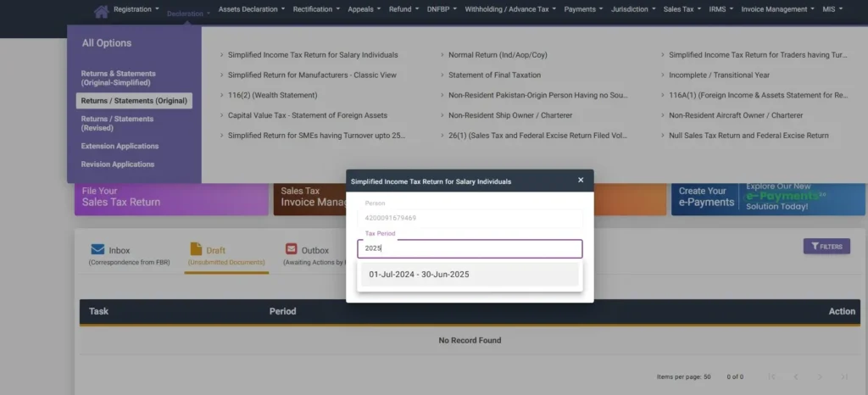Screen dimensions: 868x395
Task: Switch to the Outbox tab
Action: [314, 255]
